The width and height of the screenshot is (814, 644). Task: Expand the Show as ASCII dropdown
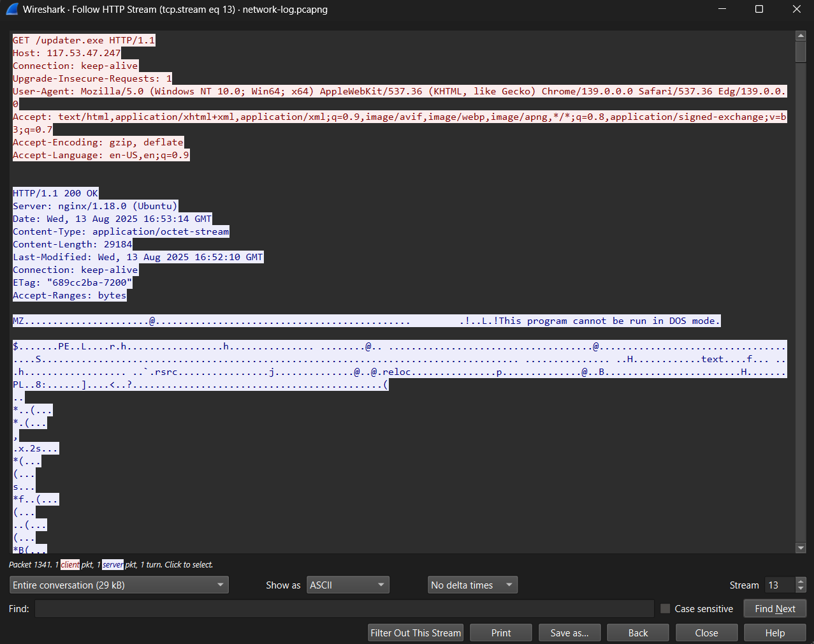[x=347, y=585]
